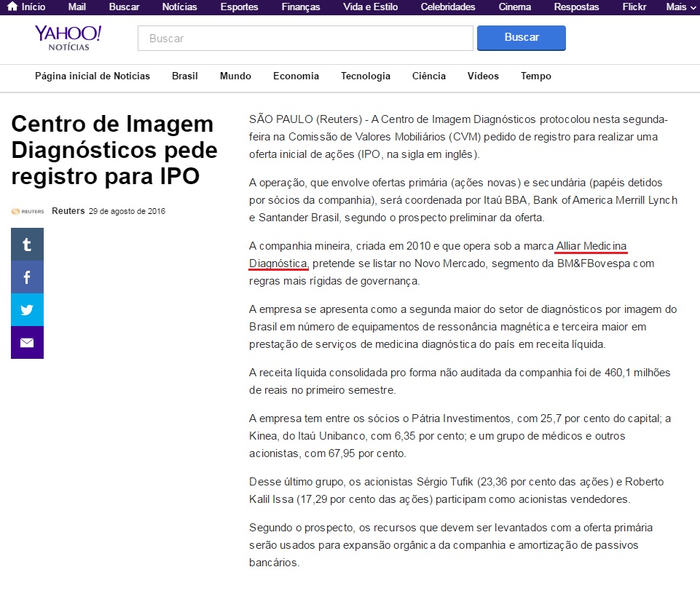Share article via Twitter icon
The width and height of the screenshot is (700, 591).
27,310
